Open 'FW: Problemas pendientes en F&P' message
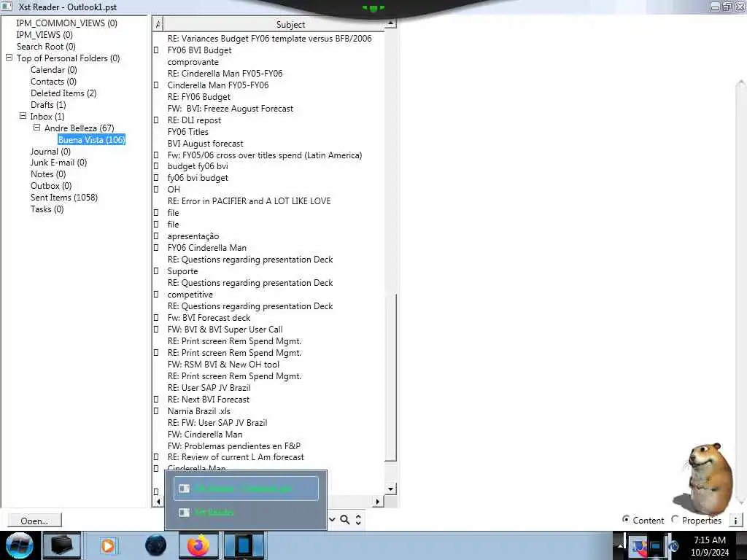 click(233, 446)
